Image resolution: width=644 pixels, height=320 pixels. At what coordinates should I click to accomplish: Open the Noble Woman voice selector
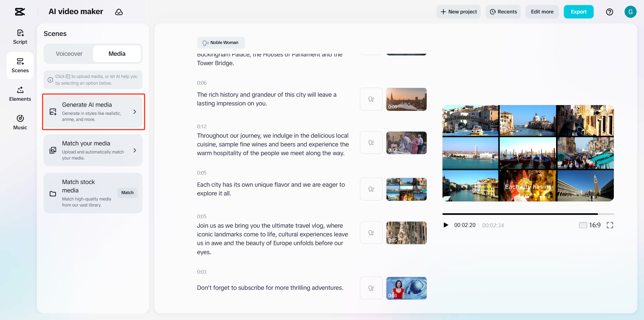coord(221,43)
